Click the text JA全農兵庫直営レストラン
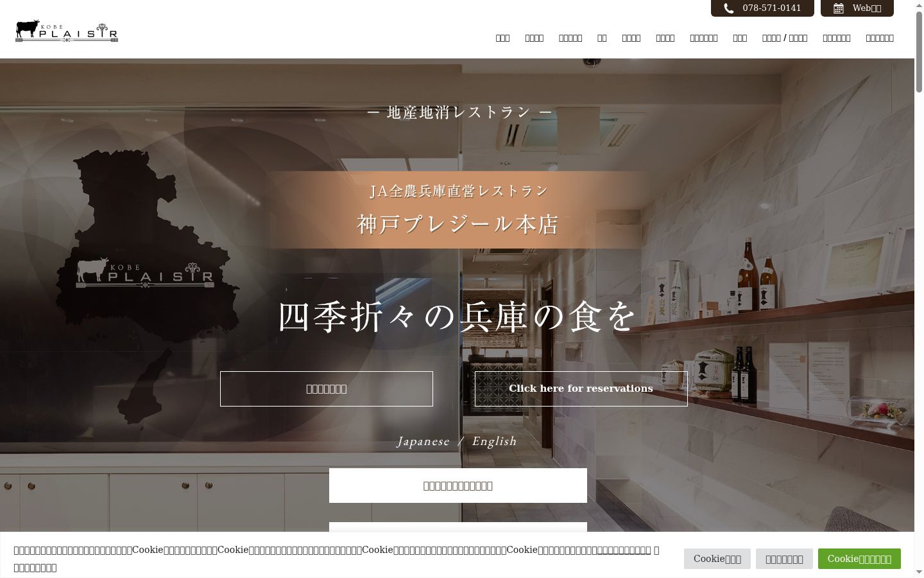This screenshot has width=924, height=578. (x=459, y=191)
